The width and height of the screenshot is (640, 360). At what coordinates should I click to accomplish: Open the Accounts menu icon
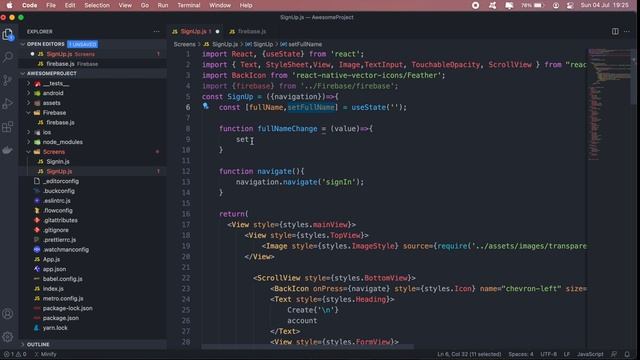point(8,313)
